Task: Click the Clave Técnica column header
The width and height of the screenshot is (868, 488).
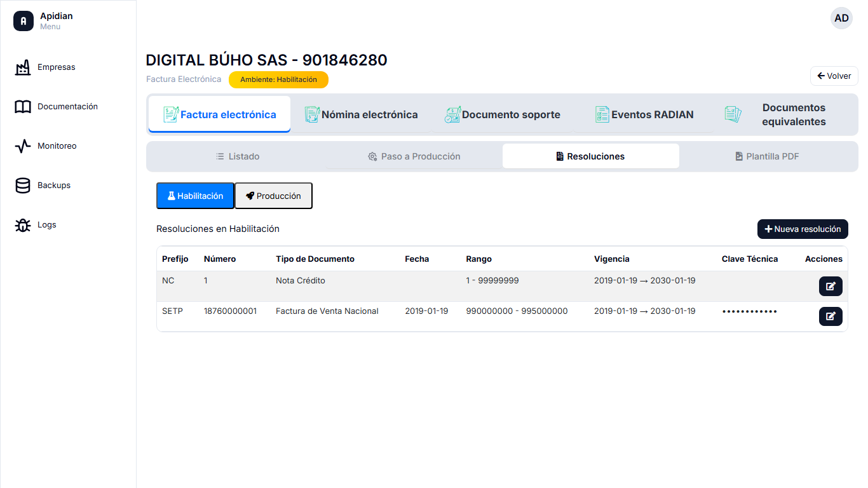Action: tap(750, 259)
